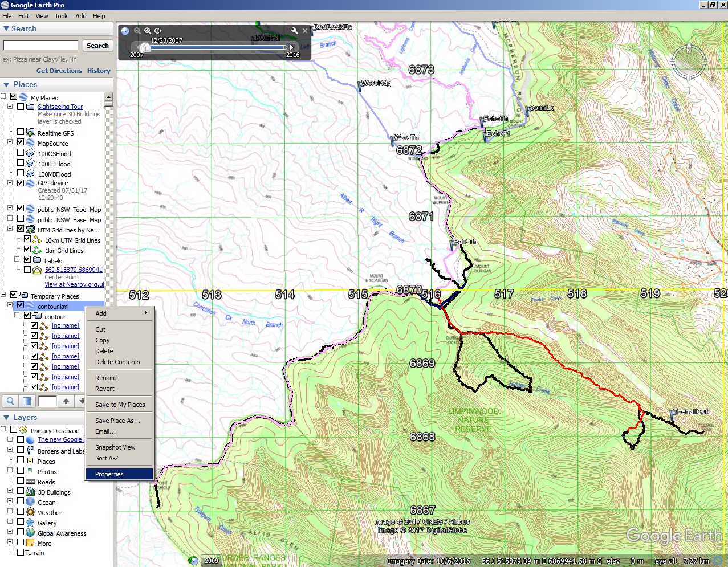Image resolution: width=728 pixels, height=567 pixels.
Task: Click the search magnifier below Places panel
Action: (x=10, y=401)
